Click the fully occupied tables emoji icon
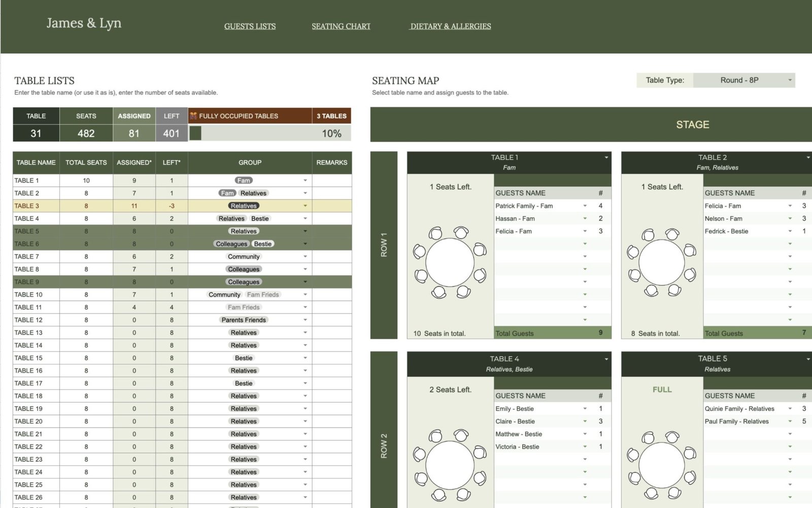The width and height of the screenshot is (812, 508). pyautogui.click(x=193, y=116)
